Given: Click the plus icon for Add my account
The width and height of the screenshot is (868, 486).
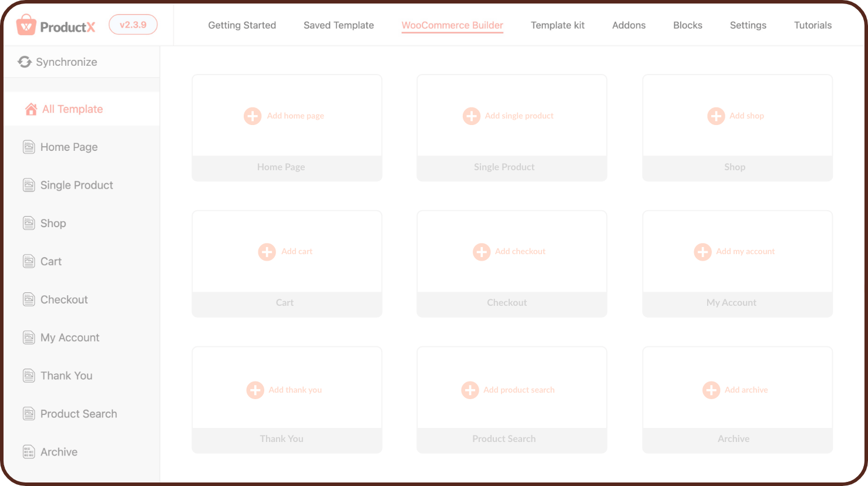Looking at the screenshot, I should (x=702, y=252).
